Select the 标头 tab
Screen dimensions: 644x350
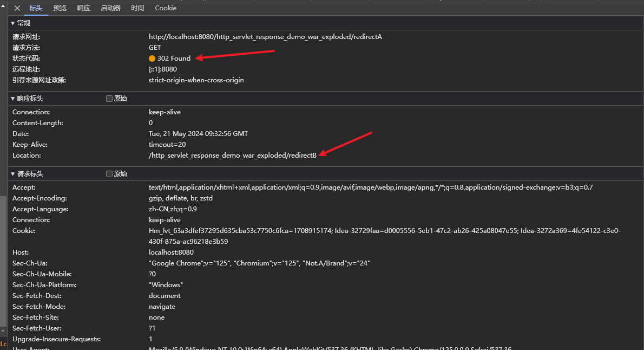(x=36, y=8)
